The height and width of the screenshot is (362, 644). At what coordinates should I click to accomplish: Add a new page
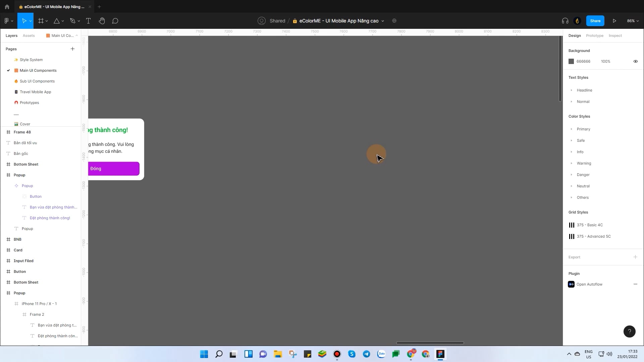tap(72, 49)
